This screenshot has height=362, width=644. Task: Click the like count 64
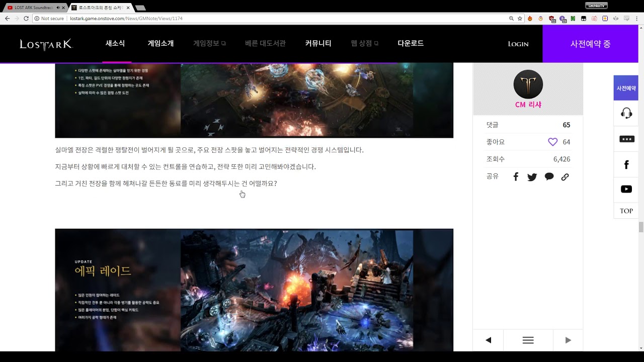click(x=567, y=142)
